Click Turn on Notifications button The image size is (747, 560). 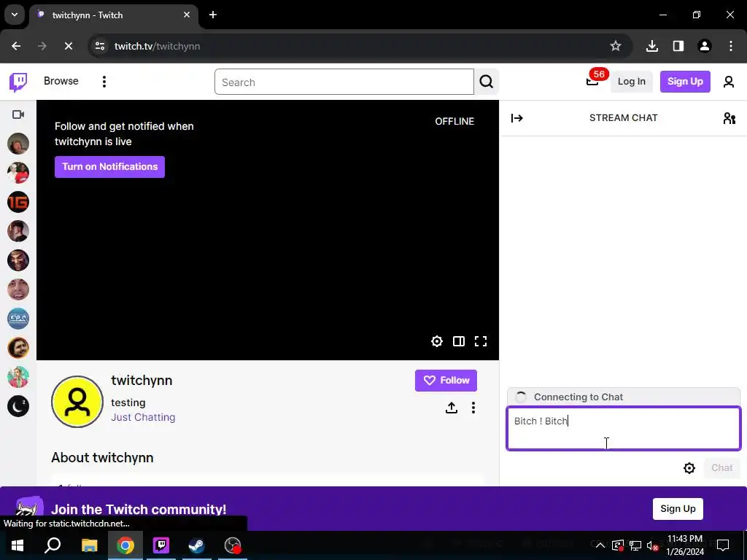pyautogui.click(x=109, y=167)
